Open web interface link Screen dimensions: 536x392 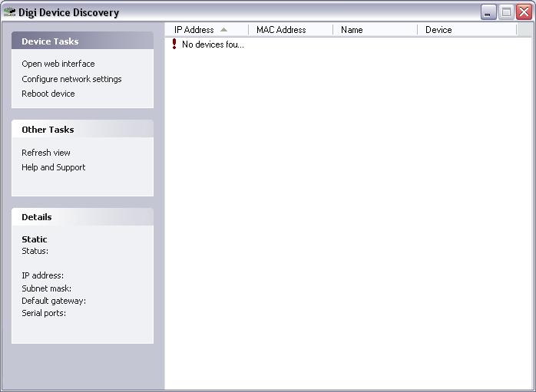(58, 64)
